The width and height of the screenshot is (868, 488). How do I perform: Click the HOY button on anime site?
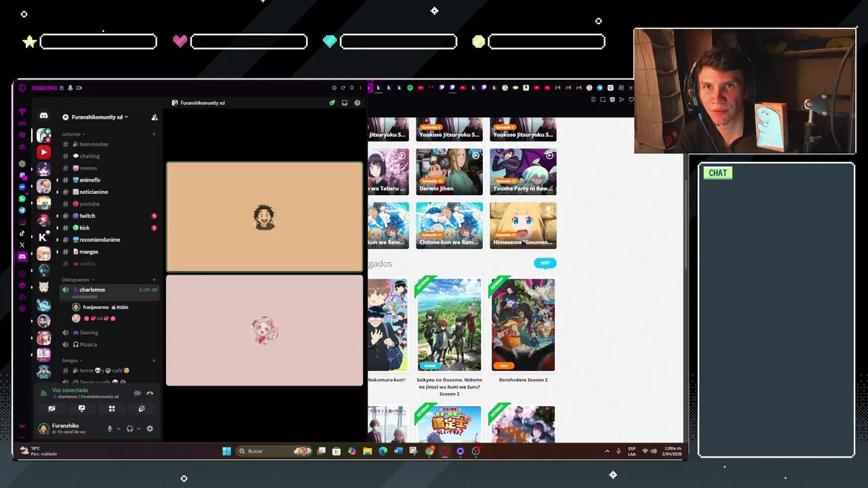pyautogui.click(x=545, y=263)
